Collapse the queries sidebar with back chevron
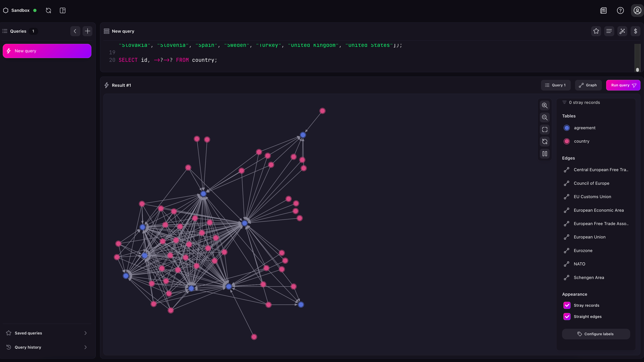Viewport: 644px width, 362px height. [75, 31]
